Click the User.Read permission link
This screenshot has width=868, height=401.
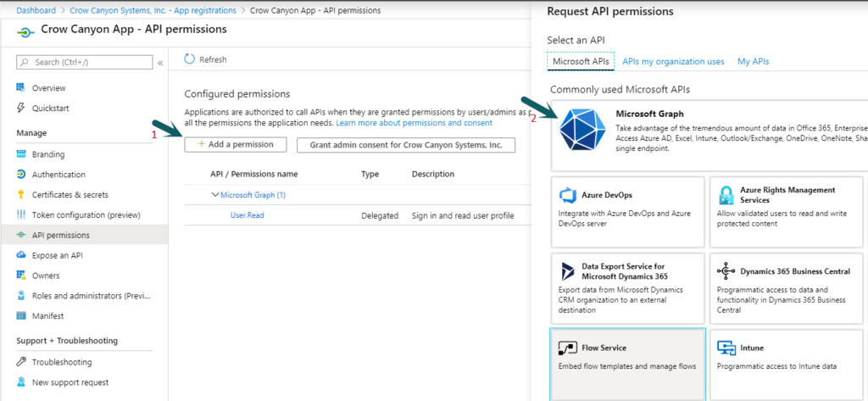click(248, 214)
